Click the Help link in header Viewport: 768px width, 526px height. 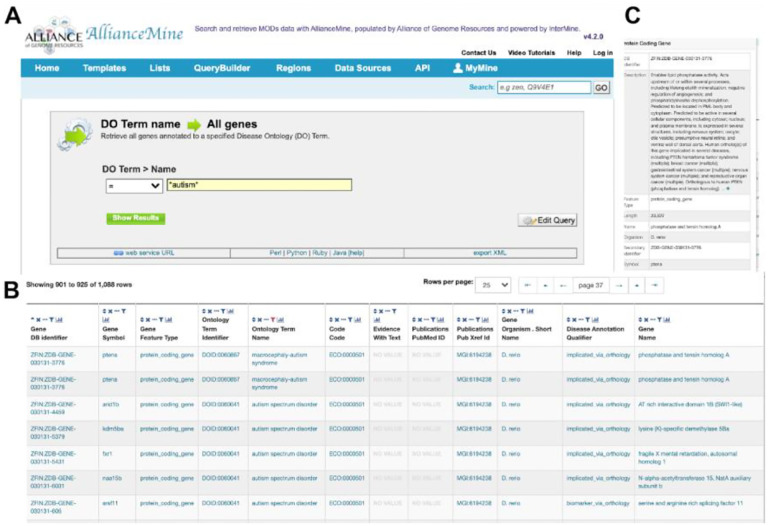[x=574, y=52]
